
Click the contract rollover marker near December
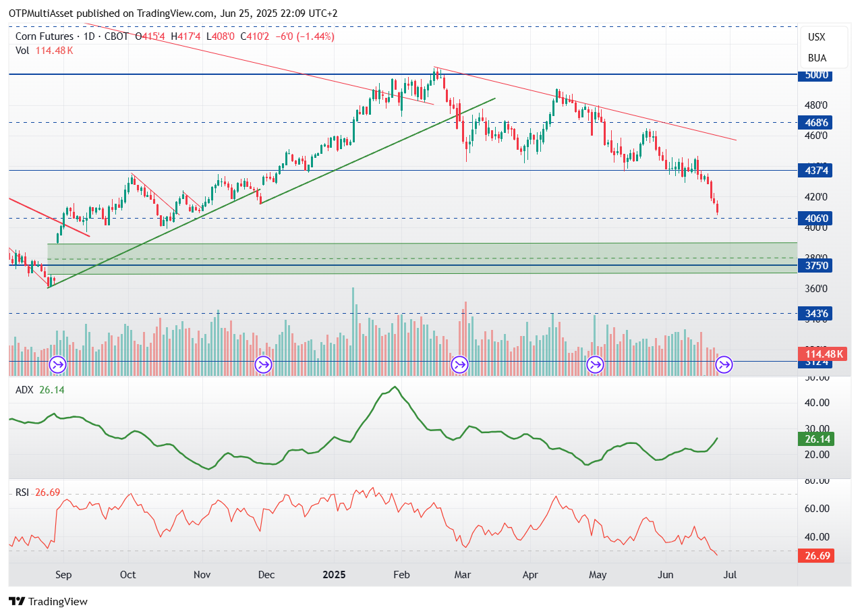(x=262, y=365)
